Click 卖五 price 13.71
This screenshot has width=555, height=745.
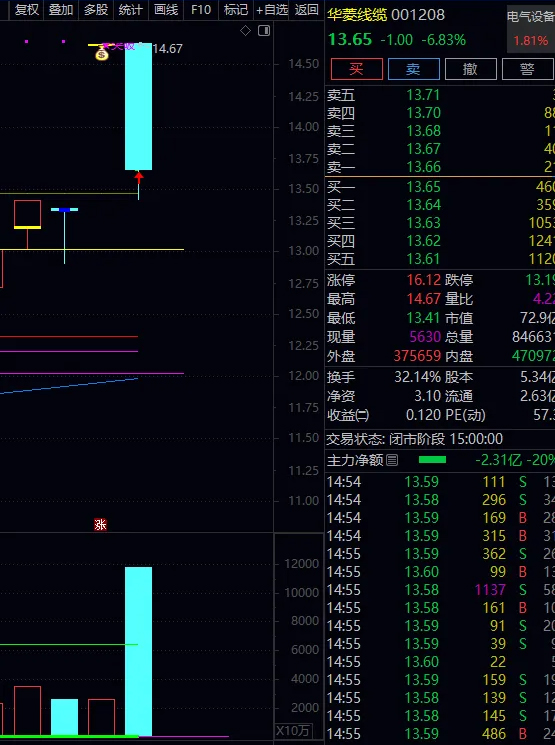(423, 95)
